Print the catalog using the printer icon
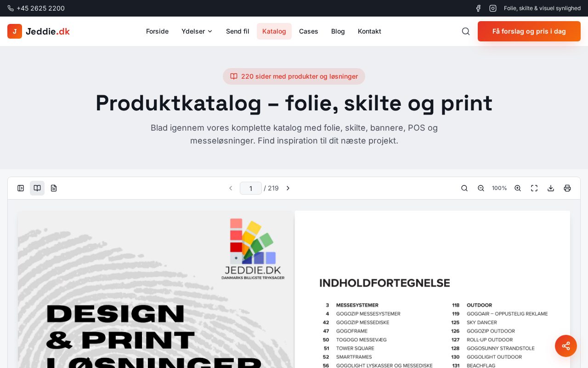Viewport: 588px width, 368px height. [567, 188]
